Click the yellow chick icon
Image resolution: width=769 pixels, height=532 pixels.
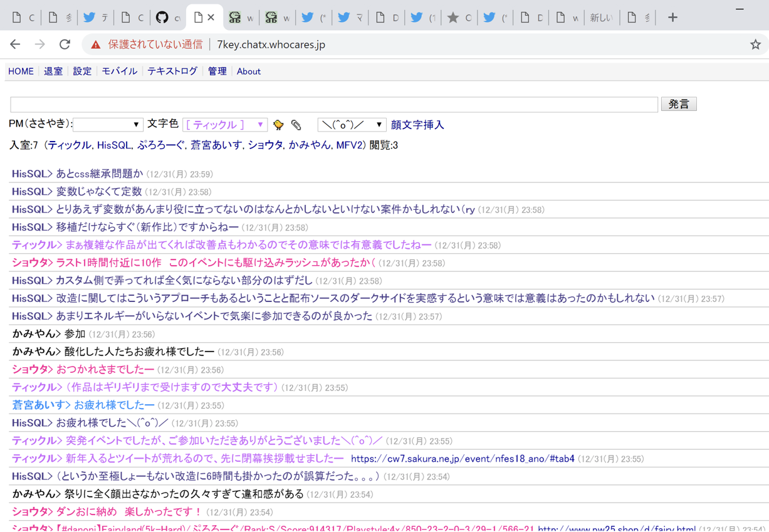tap(278, 125)
